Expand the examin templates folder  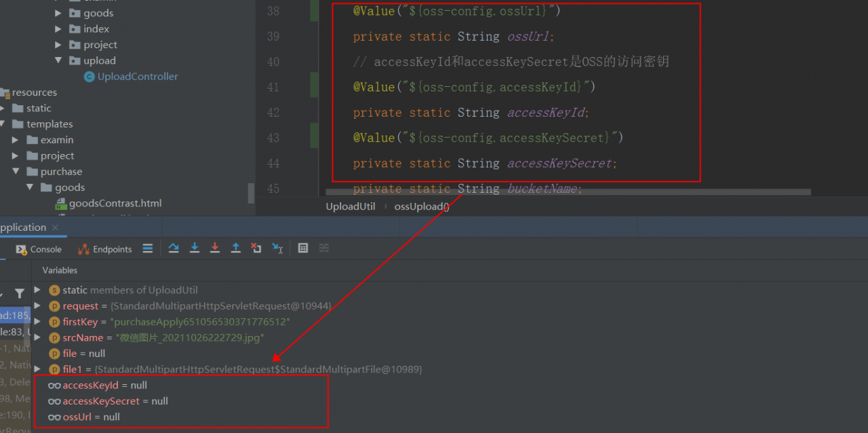pos(16,140)
